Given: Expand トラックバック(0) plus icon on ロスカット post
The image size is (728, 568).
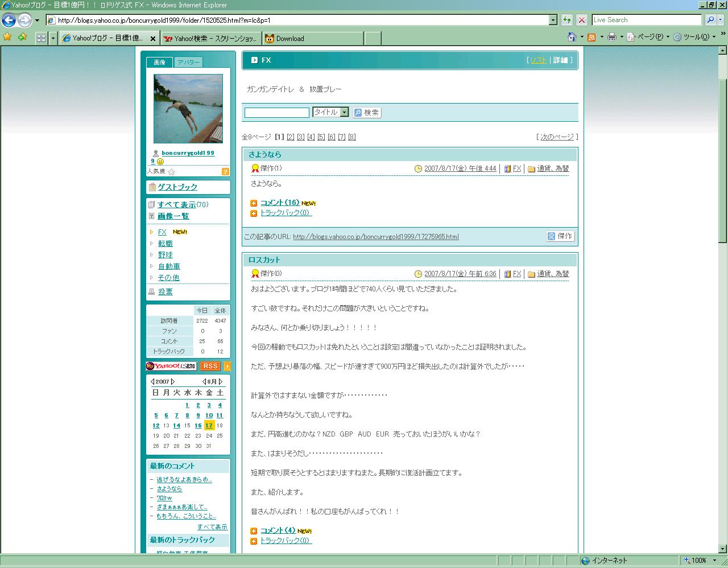Looking at the screenshot, I should click(254, 541).
